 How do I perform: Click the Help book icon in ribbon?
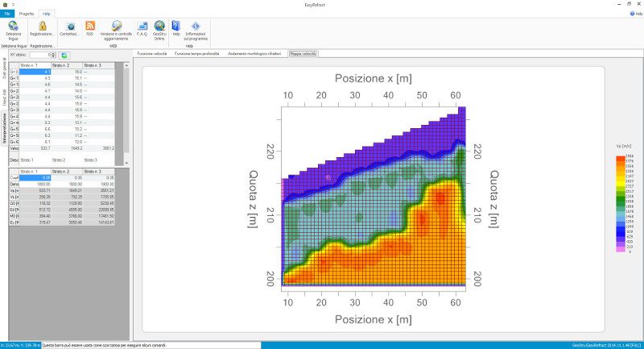[175, 27]
